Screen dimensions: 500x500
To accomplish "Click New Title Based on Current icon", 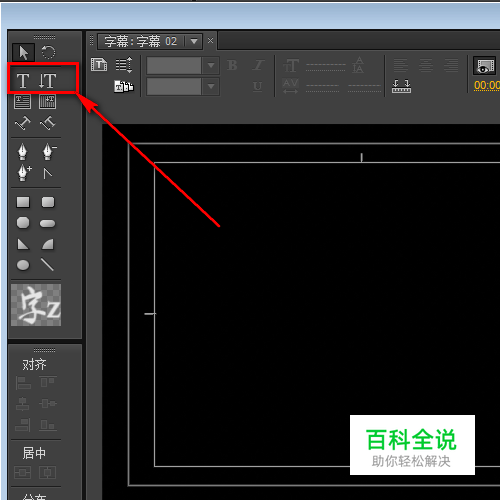I will [x=99, y=65].
